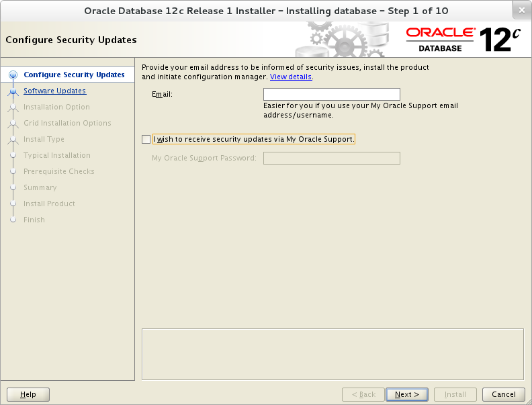Select Configure Security Updates in step list
The image size is (532, 405).
[x=74, y=75]
